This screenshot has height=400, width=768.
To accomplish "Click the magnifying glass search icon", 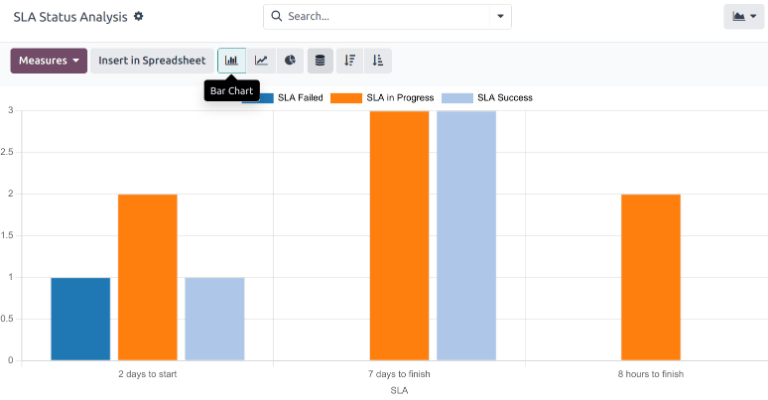I will (276, 17).
